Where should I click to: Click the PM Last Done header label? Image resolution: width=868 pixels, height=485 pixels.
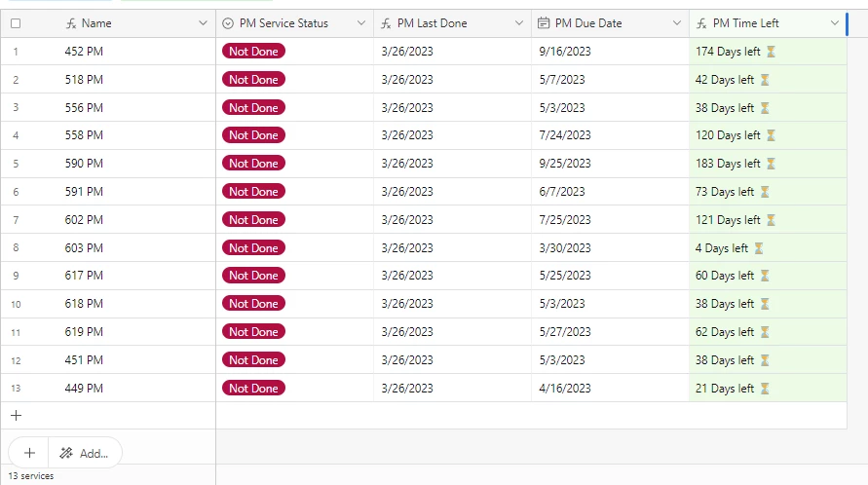tap(432, 23)
